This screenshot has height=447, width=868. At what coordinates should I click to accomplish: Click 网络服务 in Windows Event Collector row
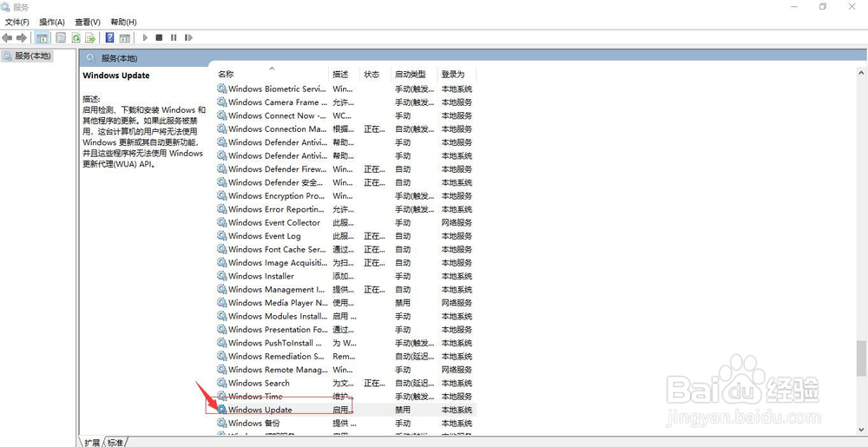click(457, 222)
